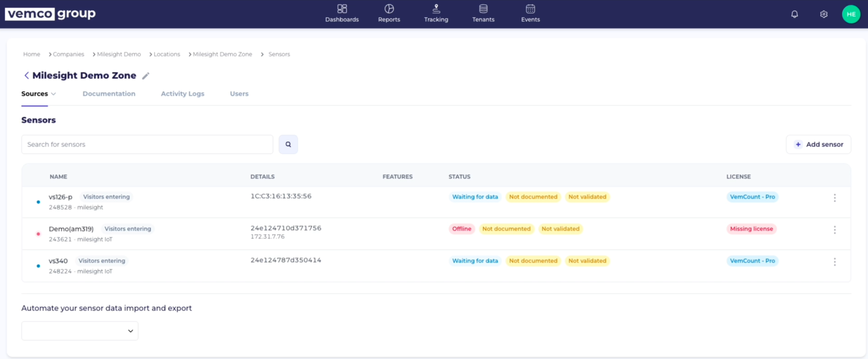The image size is (868, 359).
Task: Open the HE user avatar menu
Action: click(x=851, y=14)
